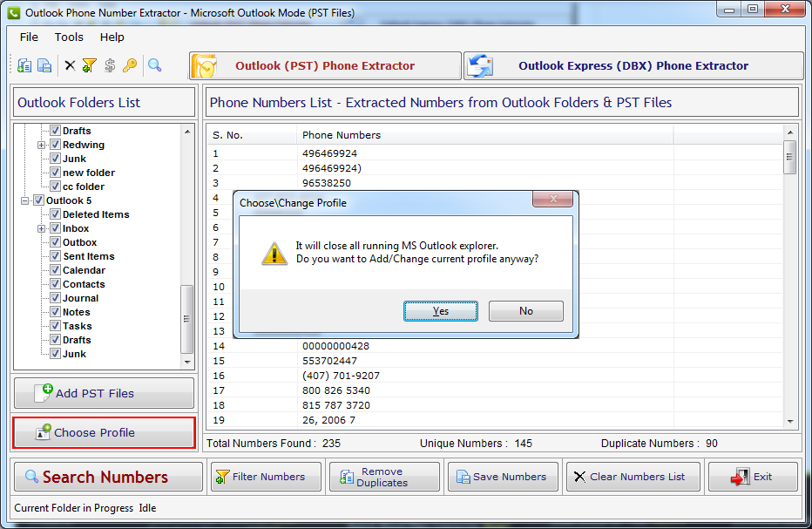Toggle the Outlook 5 checkbox
812x529 pixels.
[39, 200]
